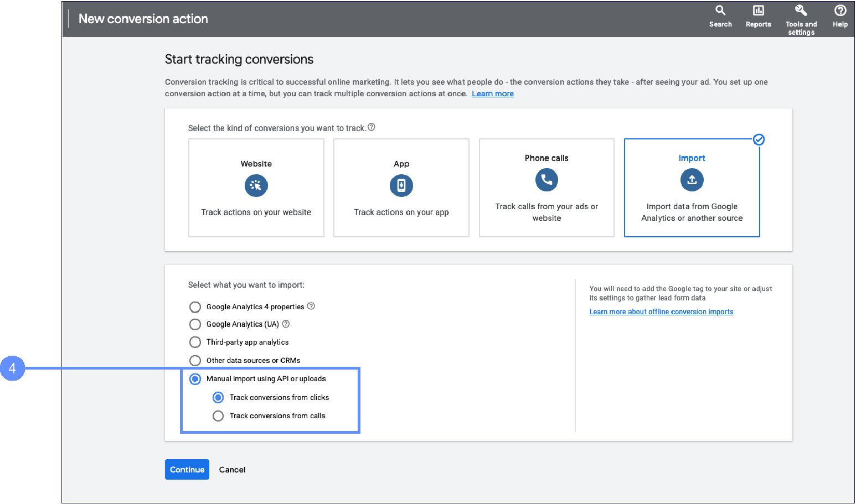Click the Website cursor icon
The height and width of the screenshot is (504, 856).
click(256, 185)
